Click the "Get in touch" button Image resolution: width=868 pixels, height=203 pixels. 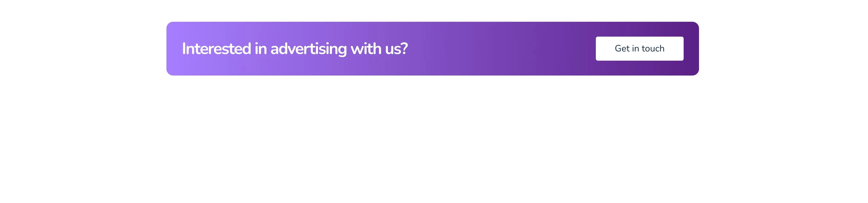(x=639, y=48)
